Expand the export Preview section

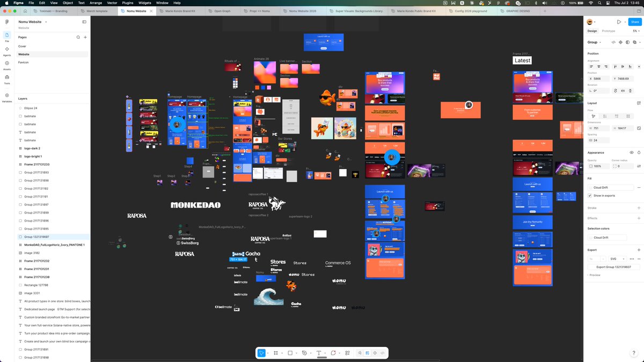tap(594, 275)
